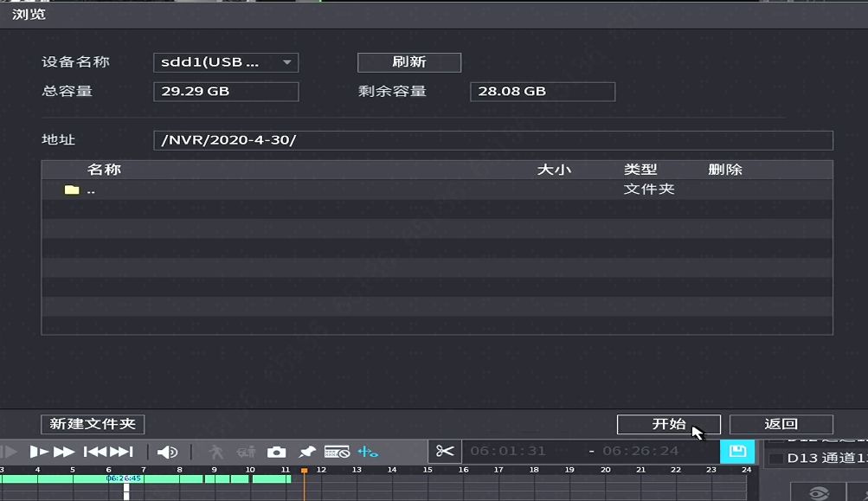Click the 新建文件夹 new folder button
The height and width of the screenshot is (501, 868).
pos(93,424)
